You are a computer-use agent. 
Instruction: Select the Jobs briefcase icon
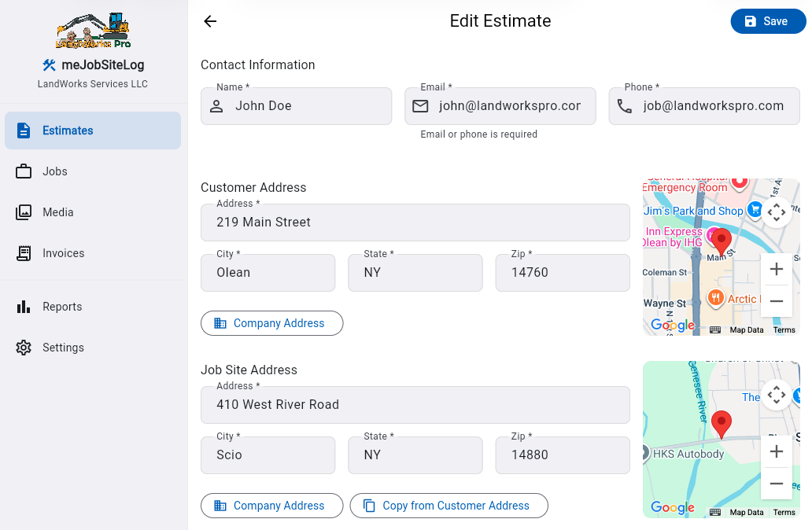24,171
